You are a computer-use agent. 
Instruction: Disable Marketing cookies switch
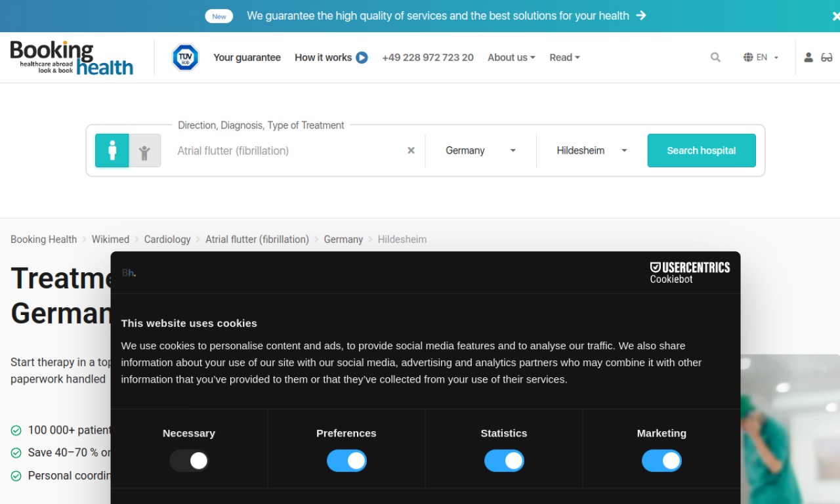[661, 461]
